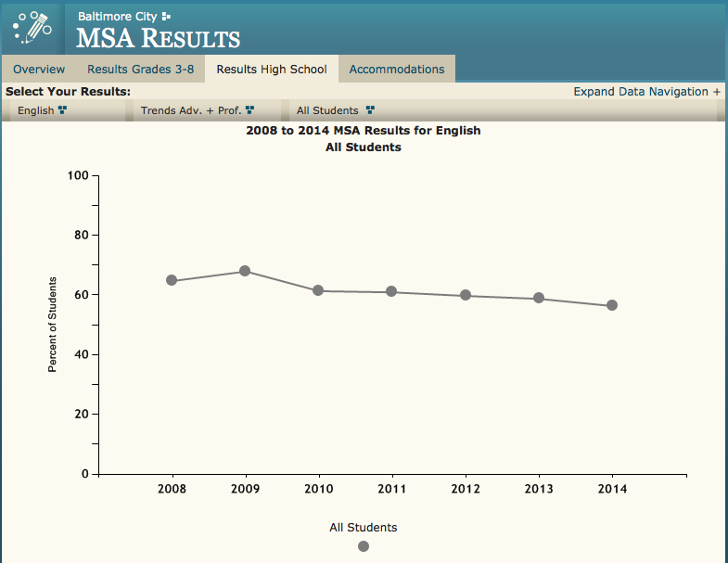Select the Results High School tab

tap(271, 70)
